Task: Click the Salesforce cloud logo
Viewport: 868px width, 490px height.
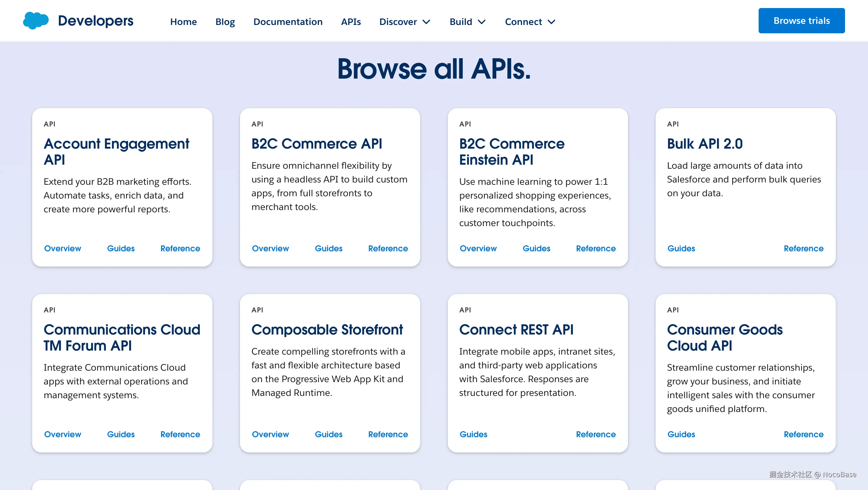Action: point(36,20)
